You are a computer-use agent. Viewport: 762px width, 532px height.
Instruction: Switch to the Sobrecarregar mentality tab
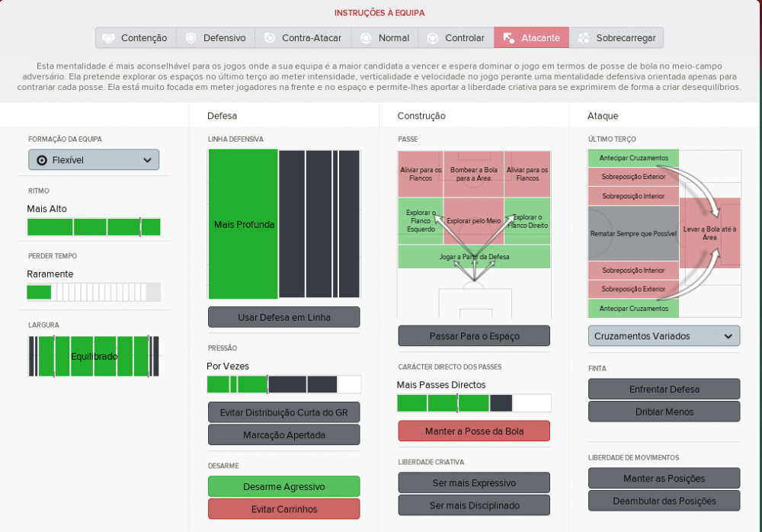click(616, 38)
